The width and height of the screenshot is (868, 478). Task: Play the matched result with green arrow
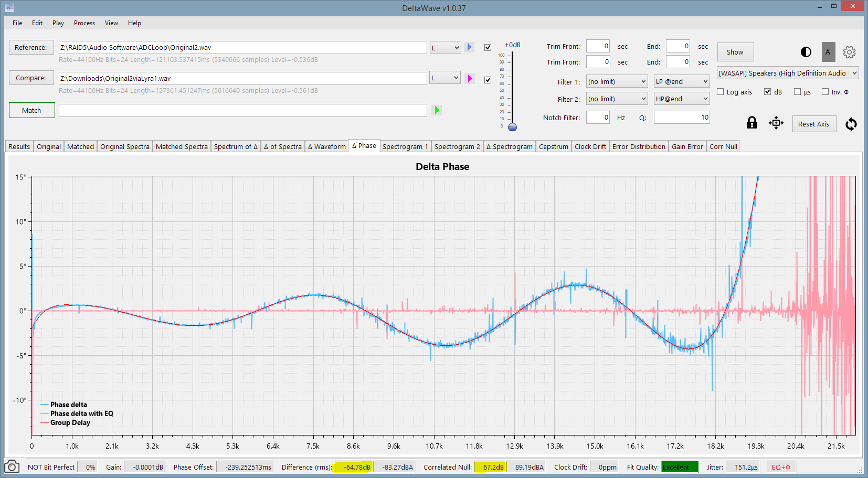(x=437, y=110)
